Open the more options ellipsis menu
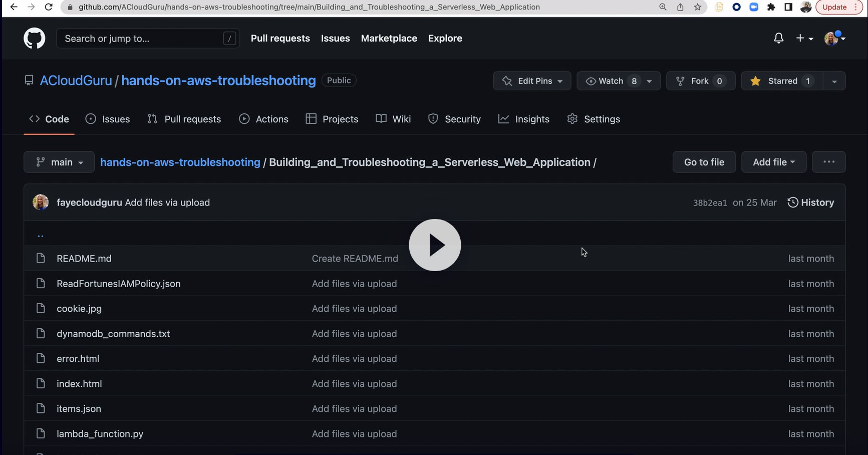Image resolution: width=868 pixels, height=455 pixels. click(x=829, y=162)
